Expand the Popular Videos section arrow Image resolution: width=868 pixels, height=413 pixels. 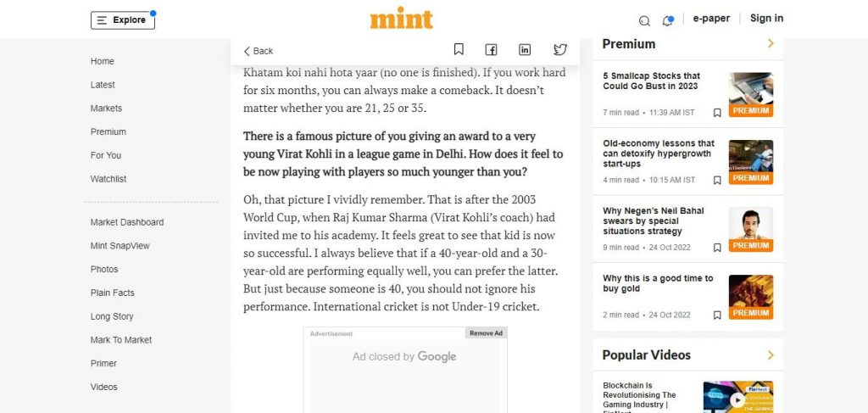tap(771, 354)
